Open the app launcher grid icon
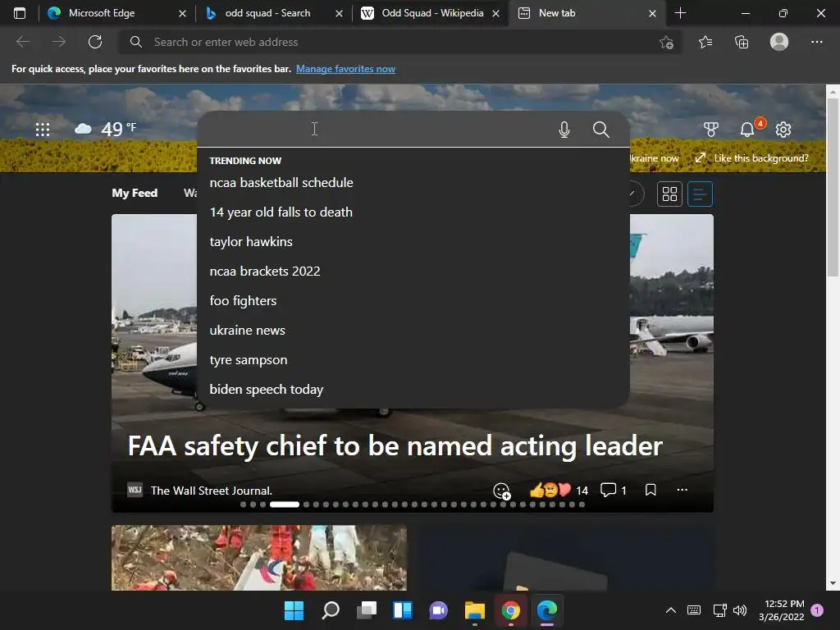 tap(43, 129)
